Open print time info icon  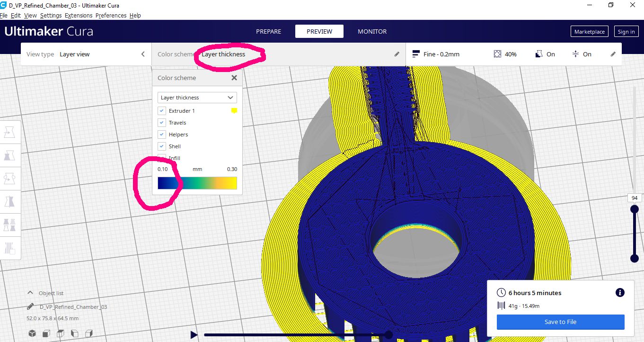620,293
